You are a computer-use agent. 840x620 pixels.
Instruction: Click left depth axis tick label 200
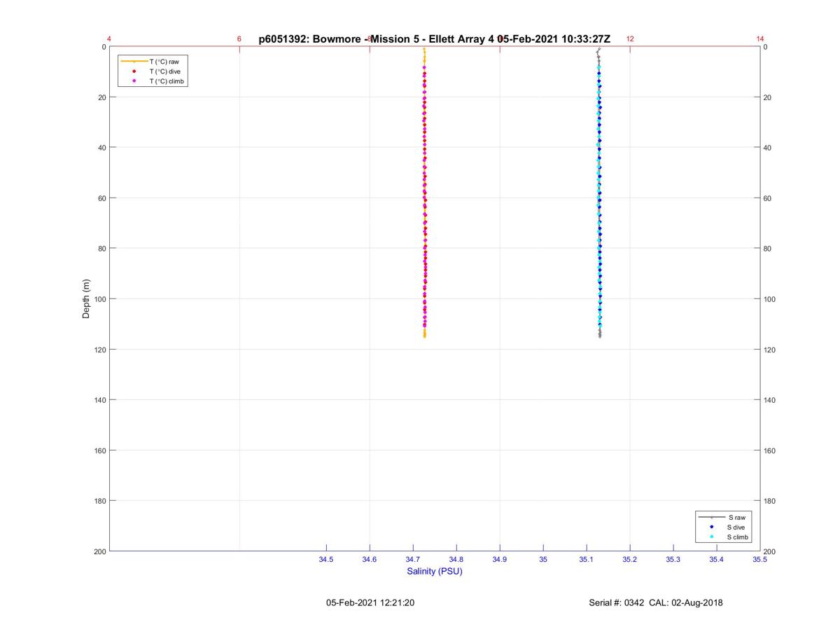click(x=100, y=551)
